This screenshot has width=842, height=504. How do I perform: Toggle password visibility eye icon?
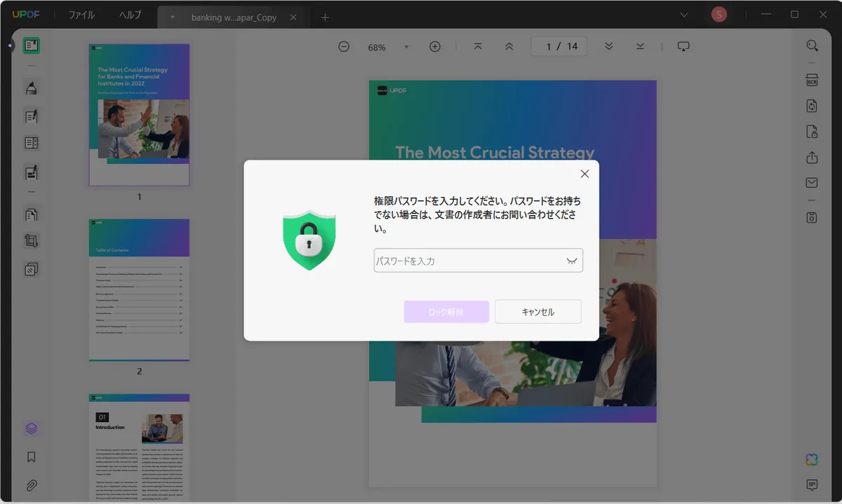point(572,261)
